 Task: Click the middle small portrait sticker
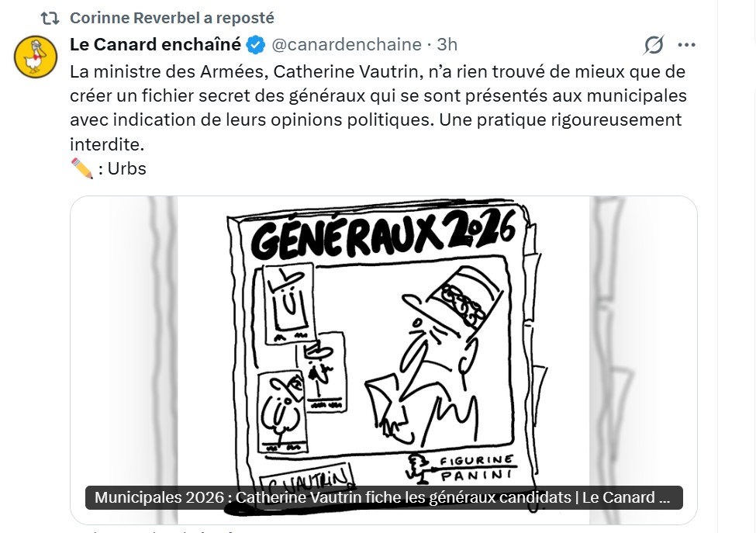coord(322,372)
